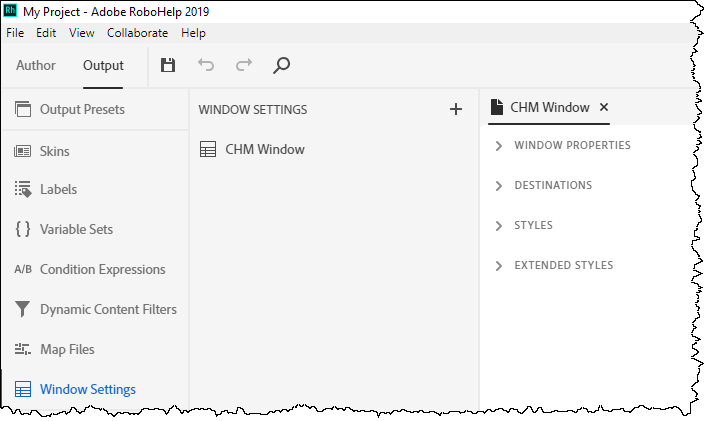Open Condition Expressions in the sidebar
Viewport: 707px width, 421px height.
click(x=102, y=269)
